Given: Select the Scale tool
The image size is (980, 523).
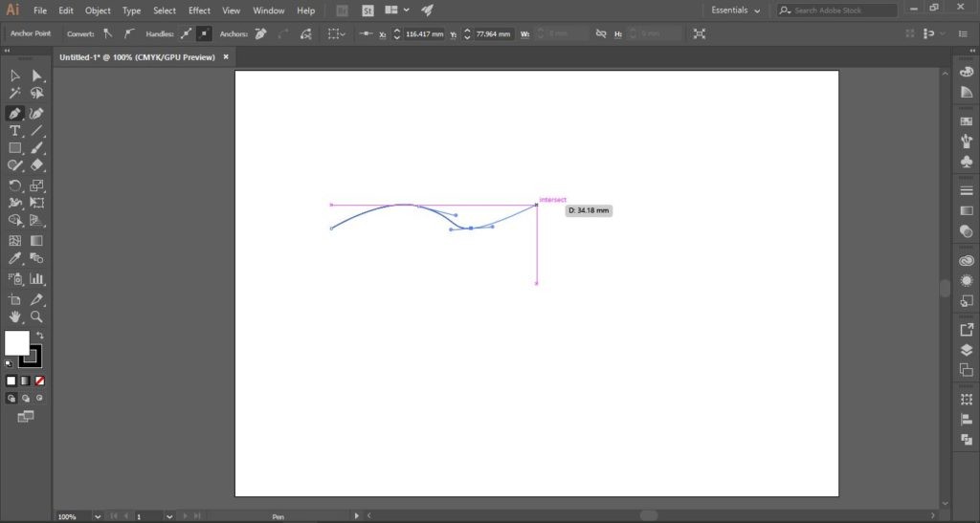Looking at the screenshot, I should (36, 185).
